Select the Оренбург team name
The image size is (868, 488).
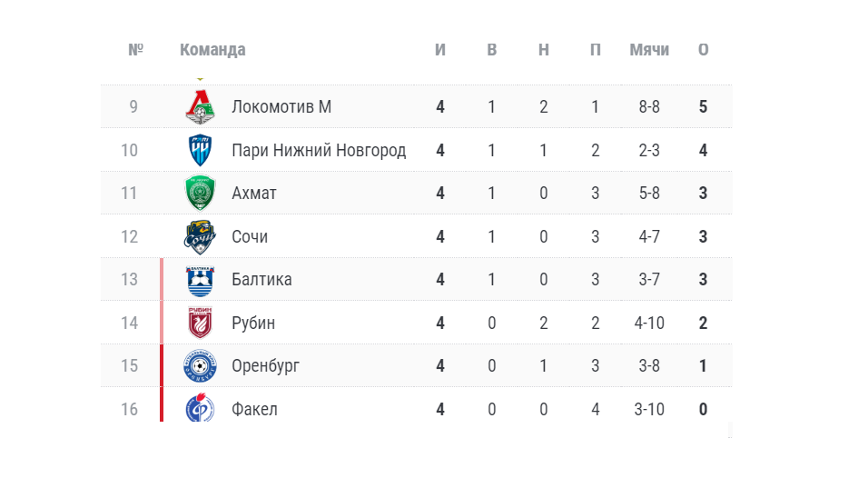[265, 366]
